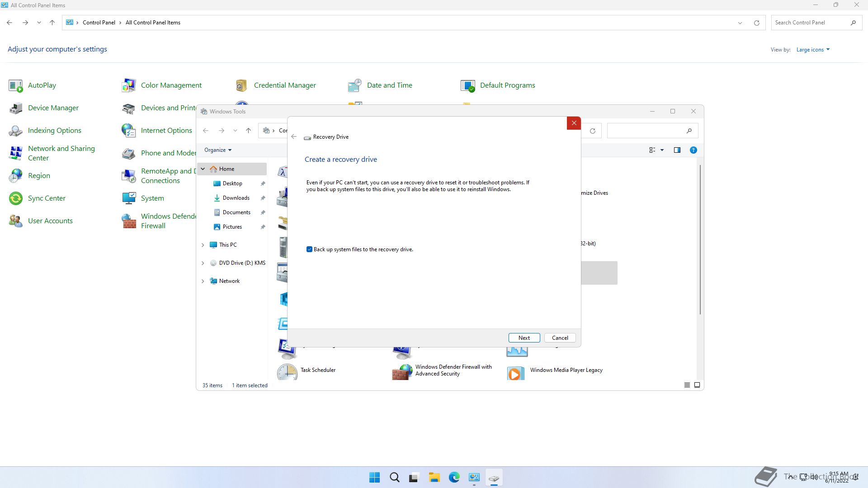Cancel the Recovery Drive wizard
The image size is (868, 488).
pos(560,338)
